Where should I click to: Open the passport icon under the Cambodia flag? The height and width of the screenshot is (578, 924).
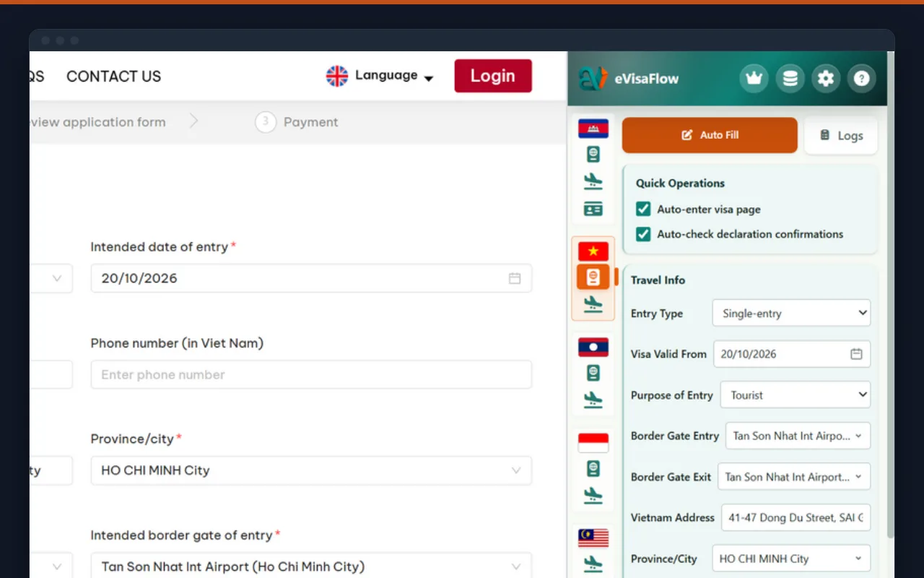click(x=593, y=154)
